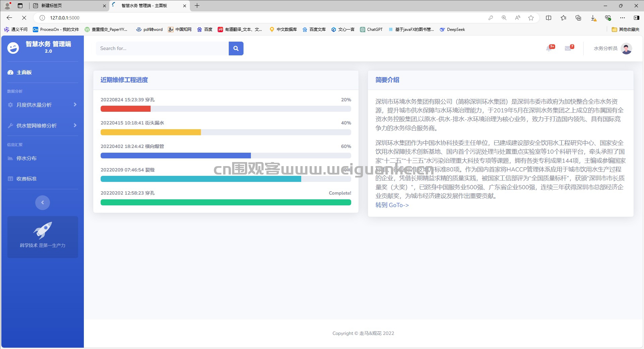The height and width of the screenshot is (349, 644).
Task: Open the tab actions menu icon
Action: [x=20, y=6]
